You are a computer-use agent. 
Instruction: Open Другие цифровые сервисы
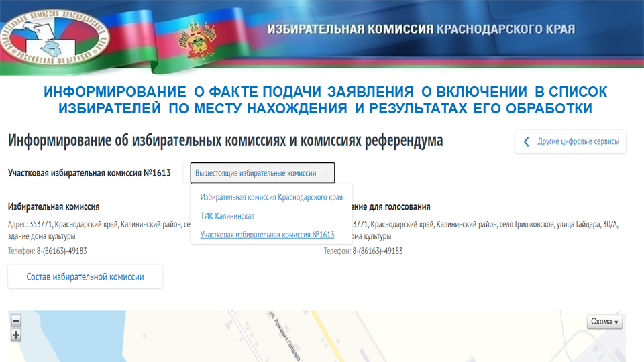coord(570,141)
